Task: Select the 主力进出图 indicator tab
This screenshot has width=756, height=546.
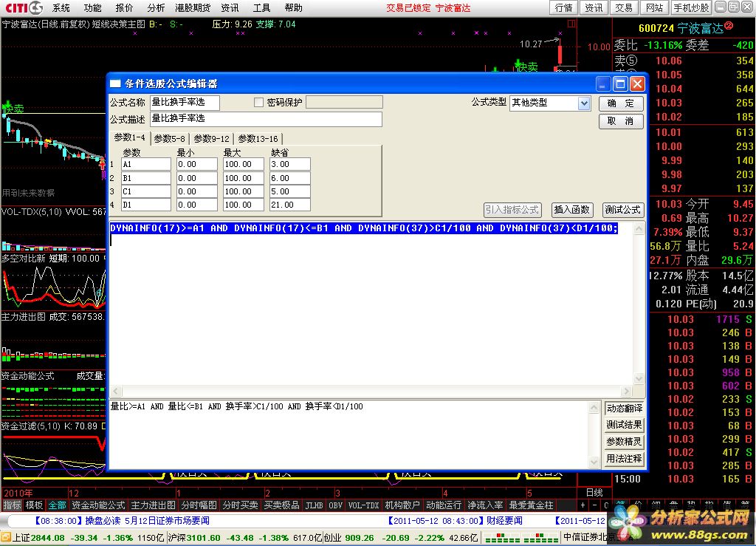Action: [154, 505]
